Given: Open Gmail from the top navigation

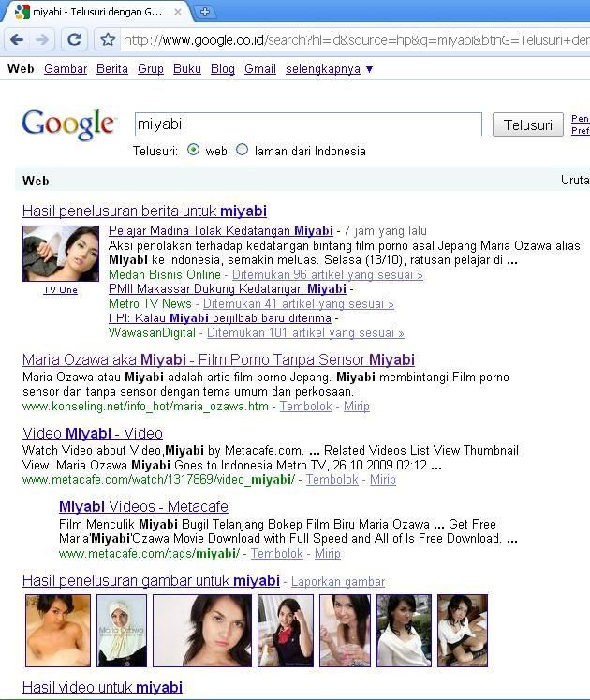Looking at the screenshot, I should [x=260, y=68].
